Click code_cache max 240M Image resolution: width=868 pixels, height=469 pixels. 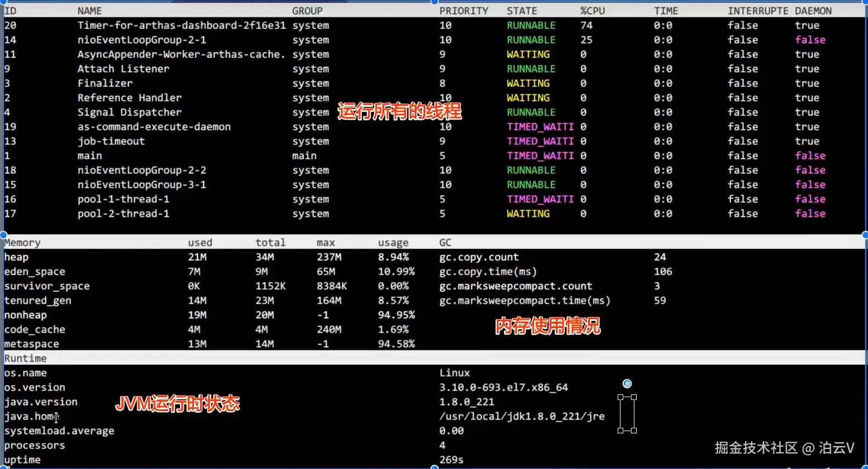coord(329,329)
